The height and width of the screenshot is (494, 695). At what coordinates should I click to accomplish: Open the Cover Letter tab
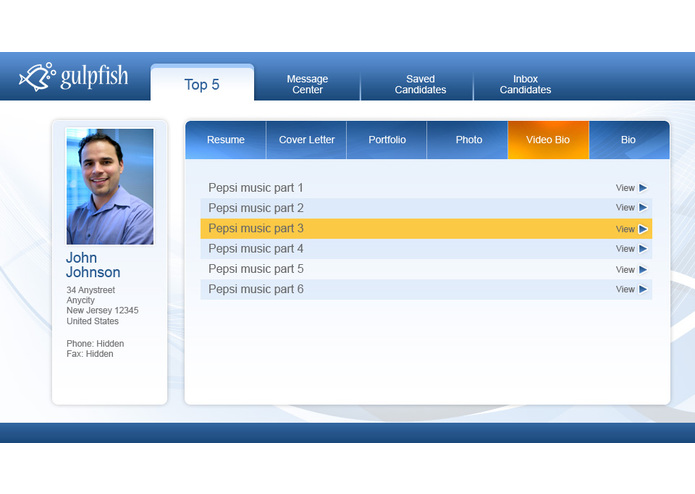(306, 140)
